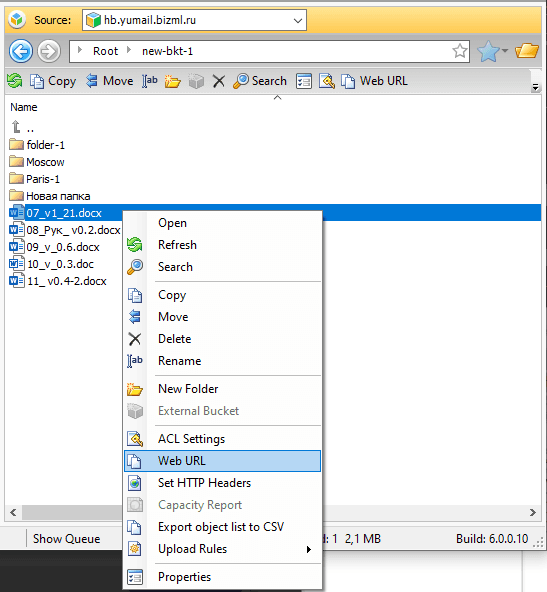
Task: Click the Delete X icon in toolbar
Action: 219,81
